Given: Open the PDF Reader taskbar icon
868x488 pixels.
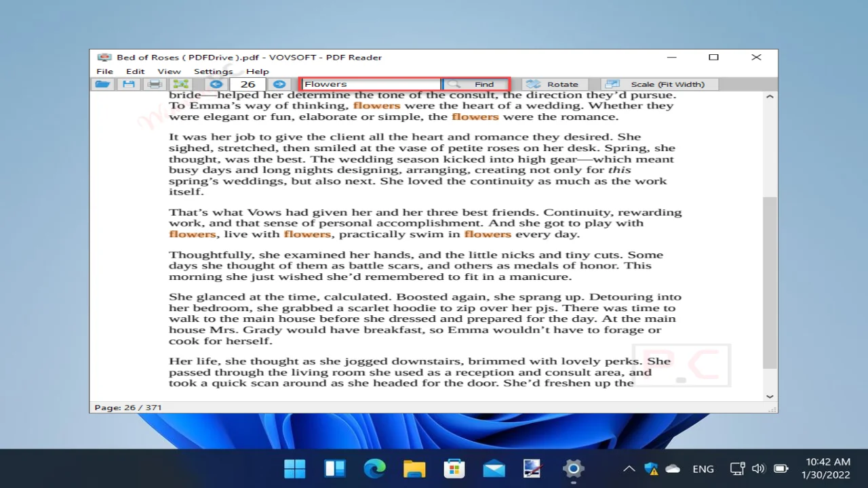Looking at the screenshot, I should click(533, 468).
